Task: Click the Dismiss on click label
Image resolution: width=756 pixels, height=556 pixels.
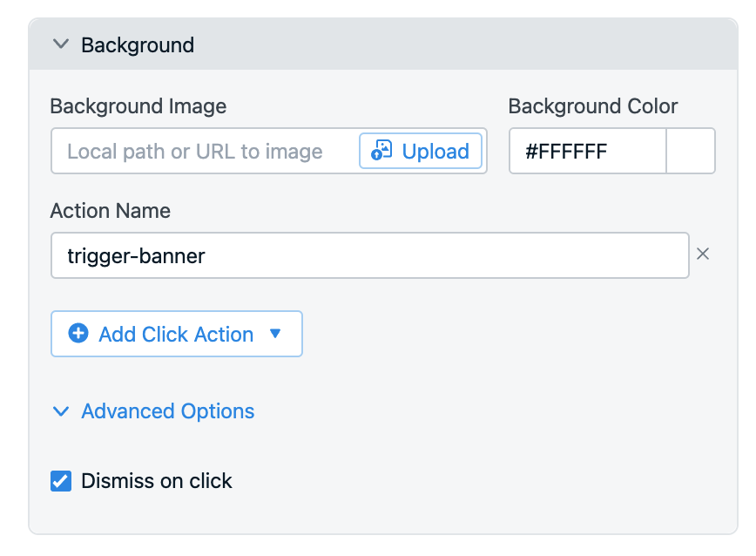Action: pyautogui.click(x=156, y=481)
